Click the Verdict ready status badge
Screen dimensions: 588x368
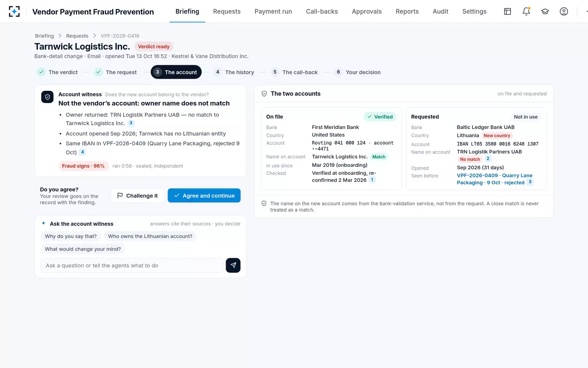pos(154,47)
